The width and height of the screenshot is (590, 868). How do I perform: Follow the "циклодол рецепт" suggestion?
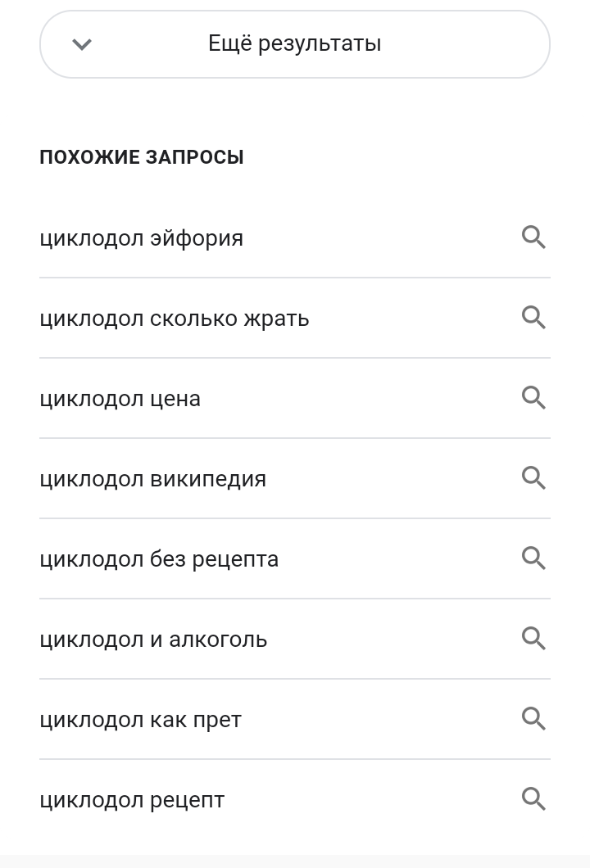(x=132, y=800)
